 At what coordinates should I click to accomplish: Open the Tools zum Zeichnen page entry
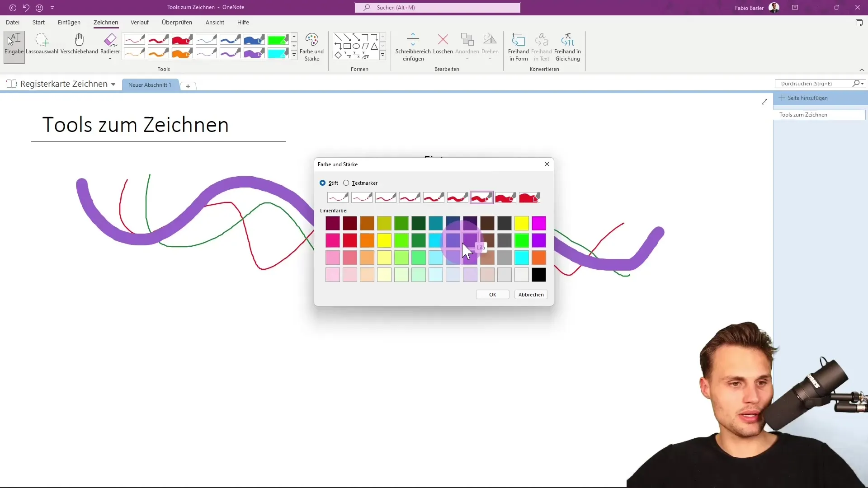pos(819,115)
